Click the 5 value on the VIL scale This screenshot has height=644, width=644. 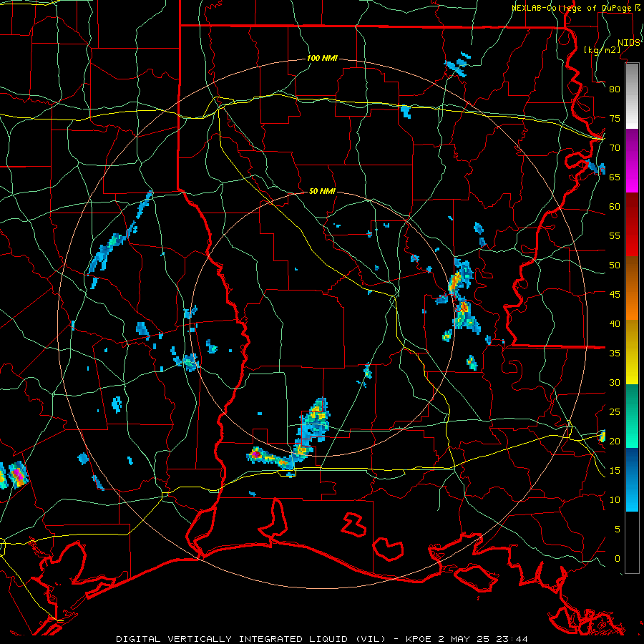tap(618, 530)
